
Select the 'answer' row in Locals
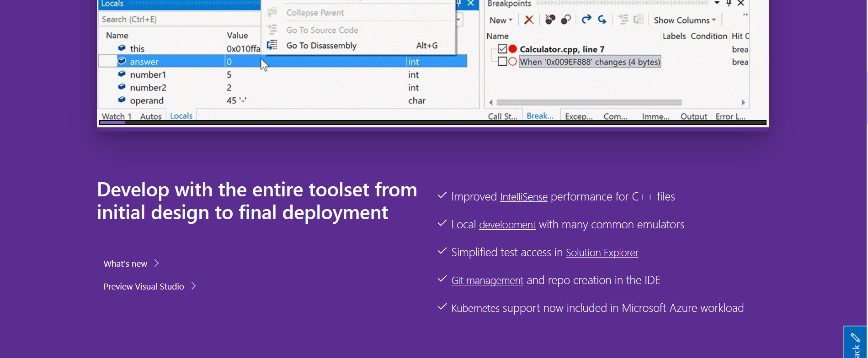coord(282,61)
